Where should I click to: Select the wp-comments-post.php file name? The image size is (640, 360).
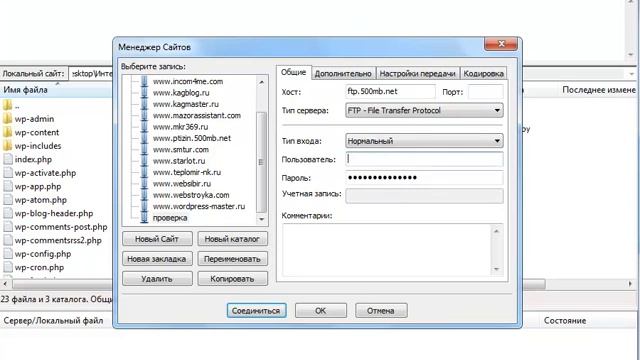coord(61,227)
